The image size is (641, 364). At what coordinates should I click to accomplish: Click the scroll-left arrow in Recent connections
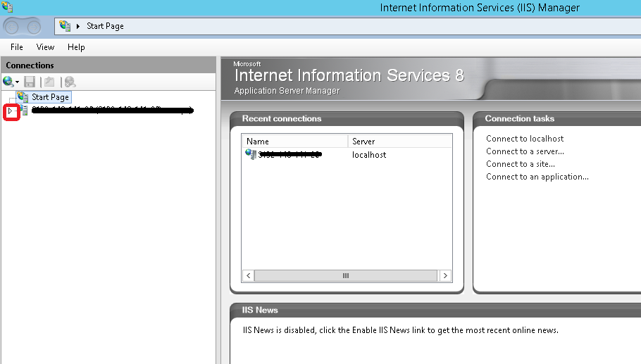[x=248, y=276]
